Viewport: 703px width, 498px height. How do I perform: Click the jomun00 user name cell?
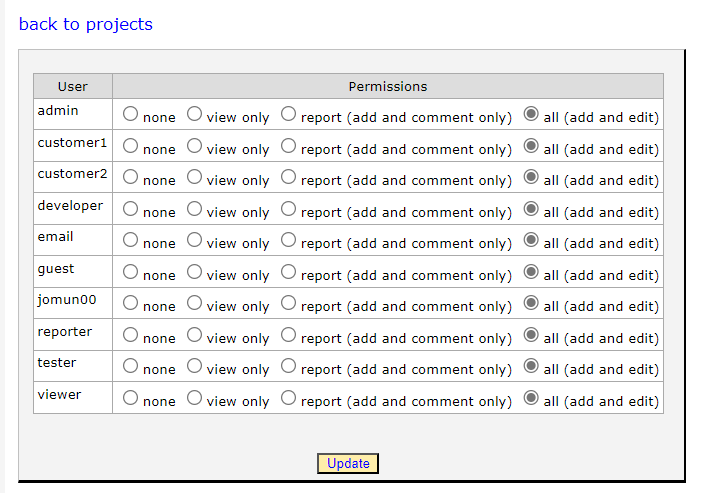point(73,303)
